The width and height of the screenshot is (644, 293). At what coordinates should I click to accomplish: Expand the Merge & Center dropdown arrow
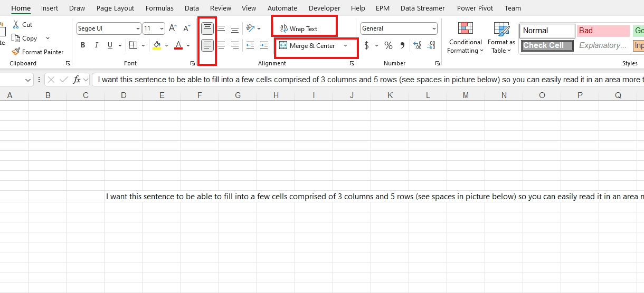[346, 46]
